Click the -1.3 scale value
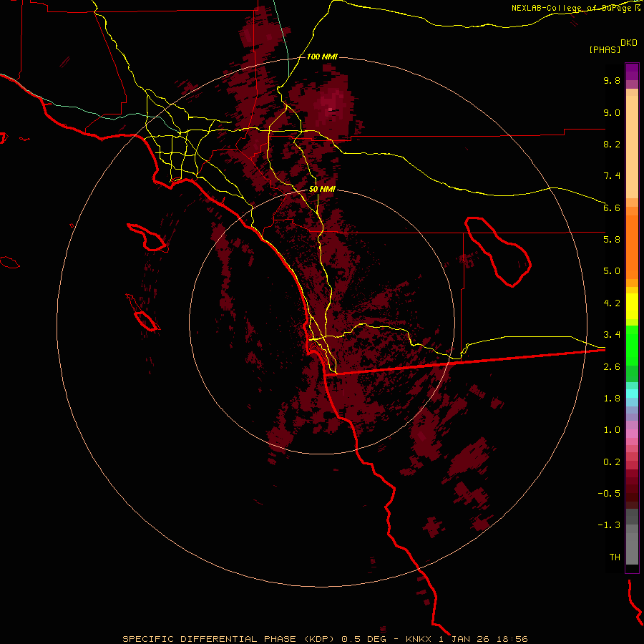 click(x=609, y=525)
